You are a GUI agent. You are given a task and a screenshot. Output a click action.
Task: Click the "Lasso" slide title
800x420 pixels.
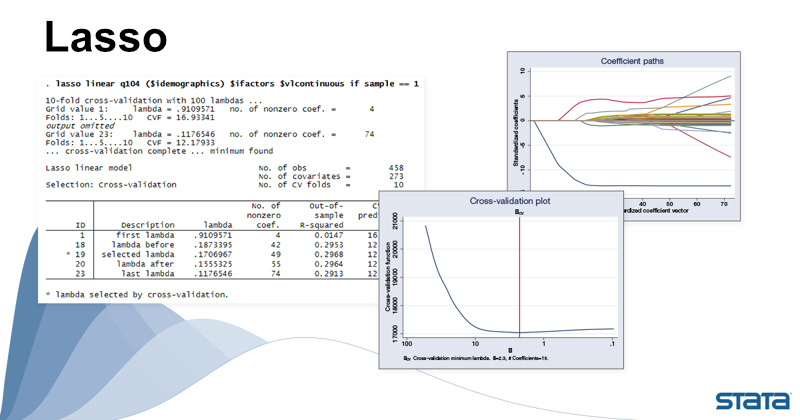(106, 37)
